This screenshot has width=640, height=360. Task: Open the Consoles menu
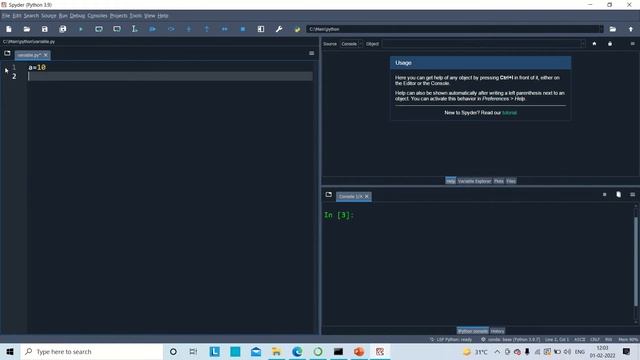point(97,16)
